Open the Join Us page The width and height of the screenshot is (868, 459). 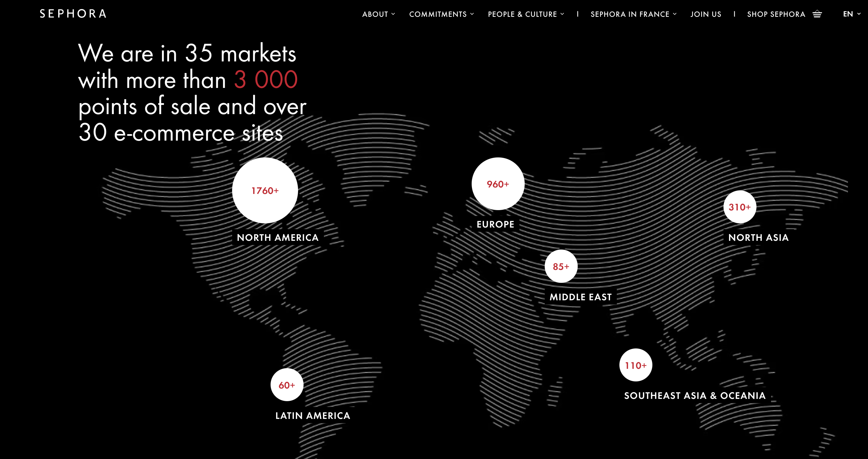706,14
